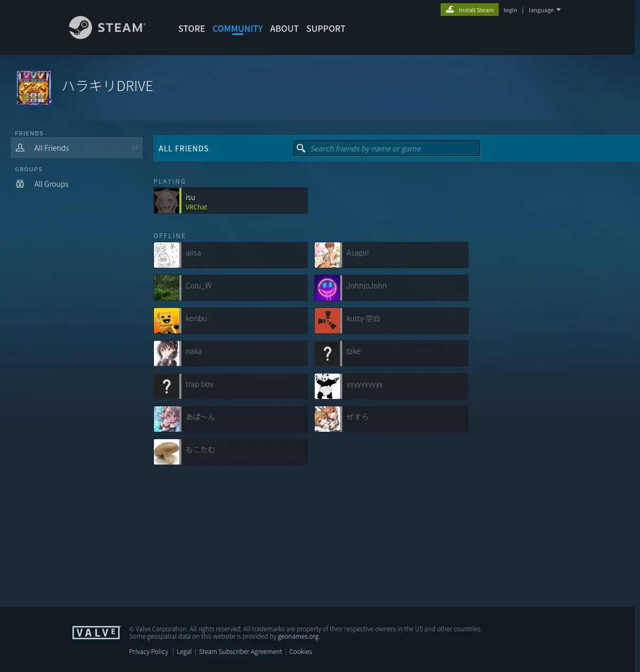Image resolution: width=640 pixels, height=672 pixels.
Task: Click Colu_W's forest avatar
Action: click(167, 288)
